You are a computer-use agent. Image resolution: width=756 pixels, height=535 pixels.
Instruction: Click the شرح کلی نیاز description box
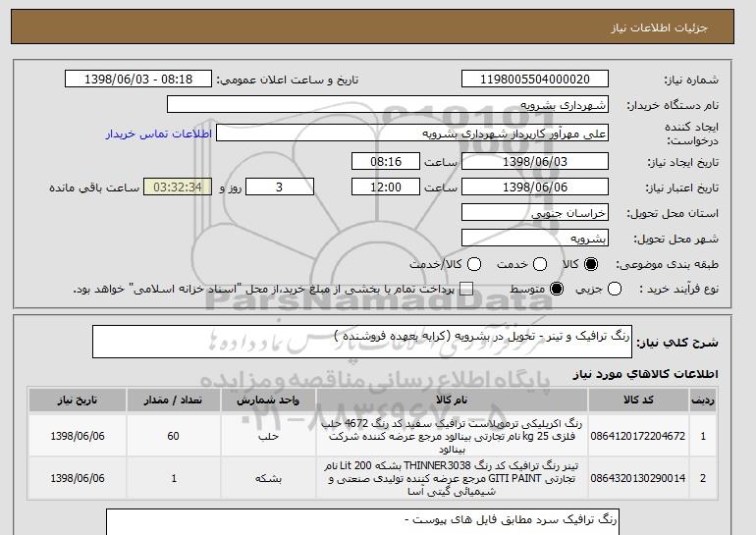point(362,342)
